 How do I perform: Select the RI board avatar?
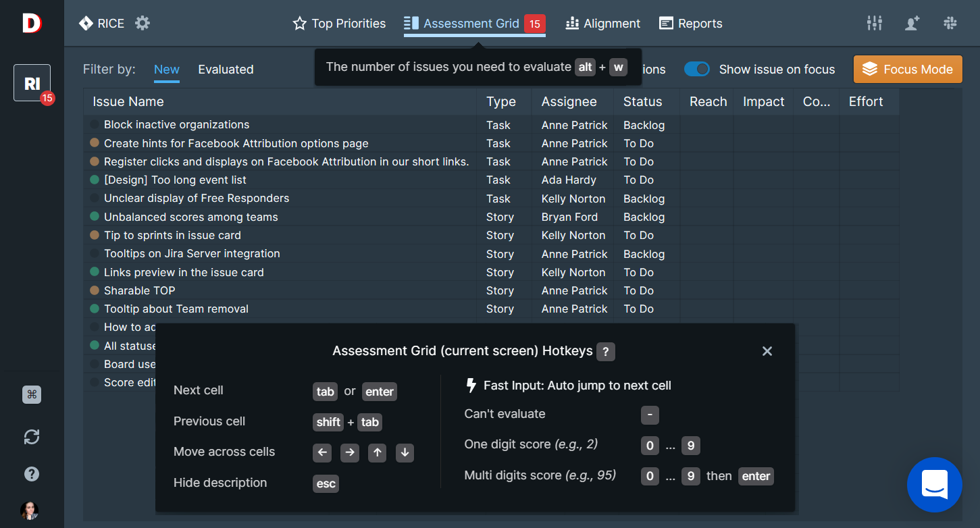(x=32, y=83)
